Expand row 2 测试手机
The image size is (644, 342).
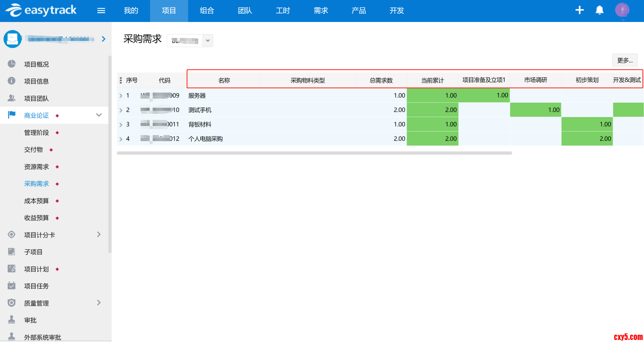coord(121,110)
